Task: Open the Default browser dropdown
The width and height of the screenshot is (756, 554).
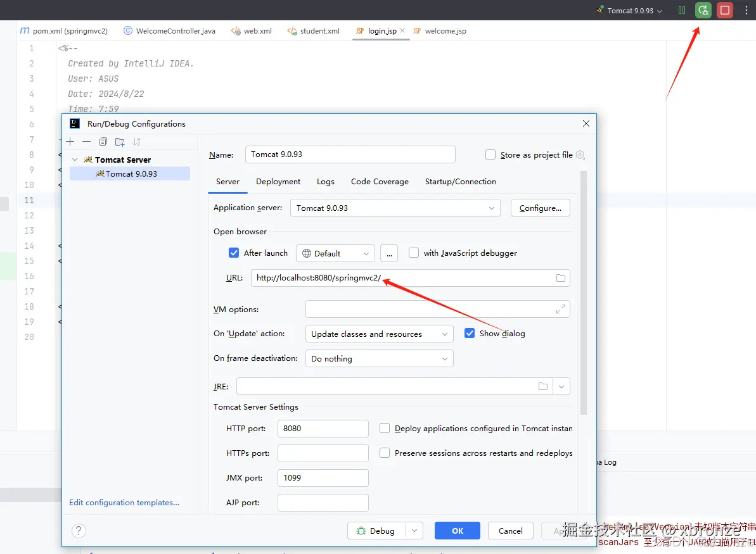Action: click(x=336, y=253)
